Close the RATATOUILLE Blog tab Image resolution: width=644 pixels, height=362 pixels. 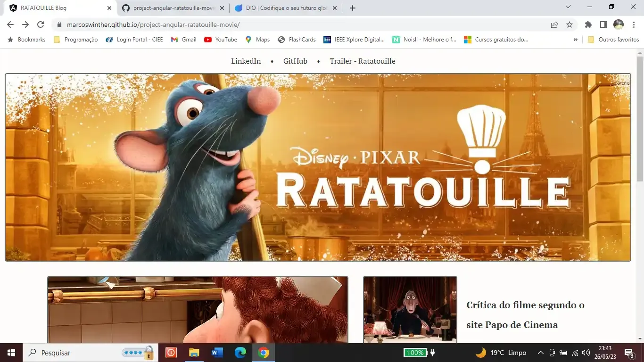point(109,8)
